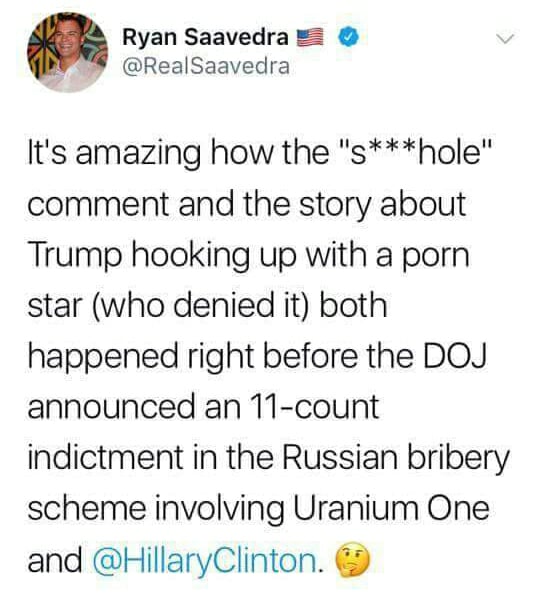Click the "11-count" text in the tweet
Screen dimensions: 540x596
point(314,407)
